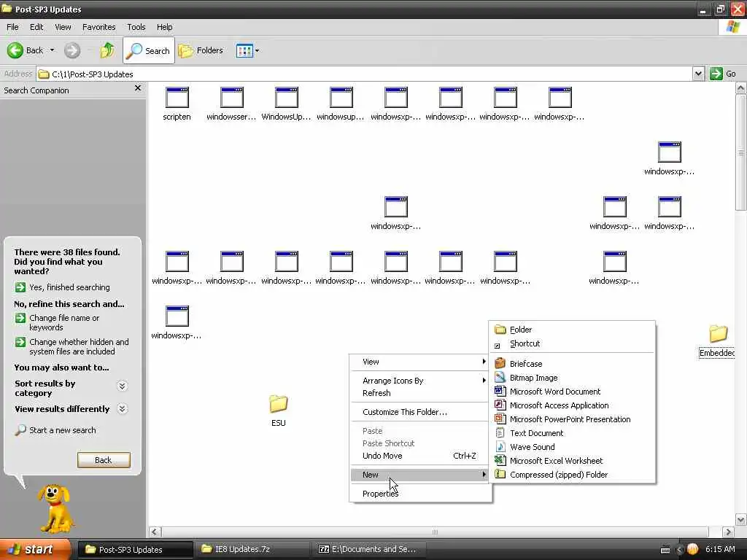Viewport: 747px width, 560px height.
Task: Open the View context submenu
Action: (419, 362)
